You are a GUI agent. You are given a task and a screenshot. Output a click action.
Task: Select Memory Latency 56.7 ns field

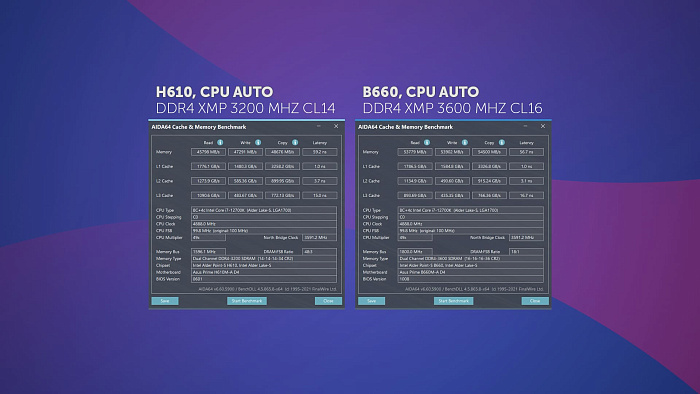point(526,152)
